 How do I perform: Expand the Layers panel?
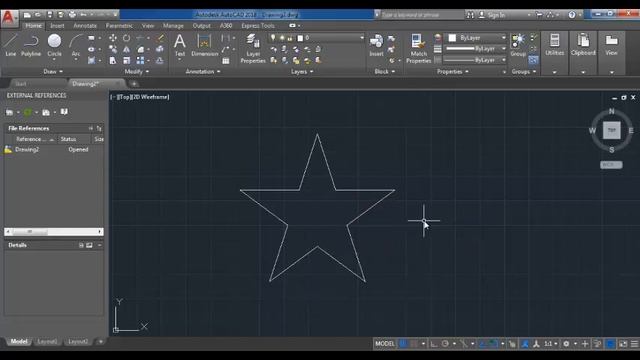point(302,71)
